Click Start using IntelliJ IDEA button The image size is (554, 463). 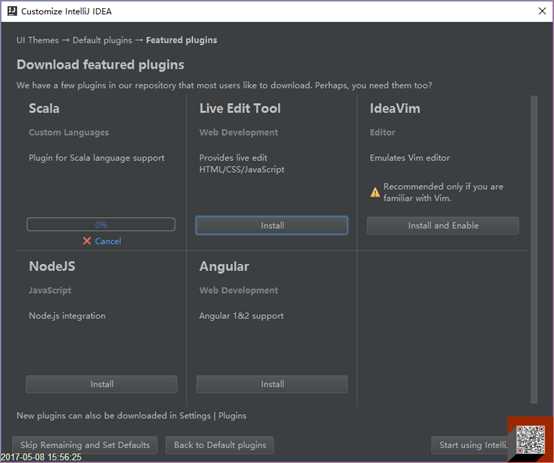click(x=470, y=445)
